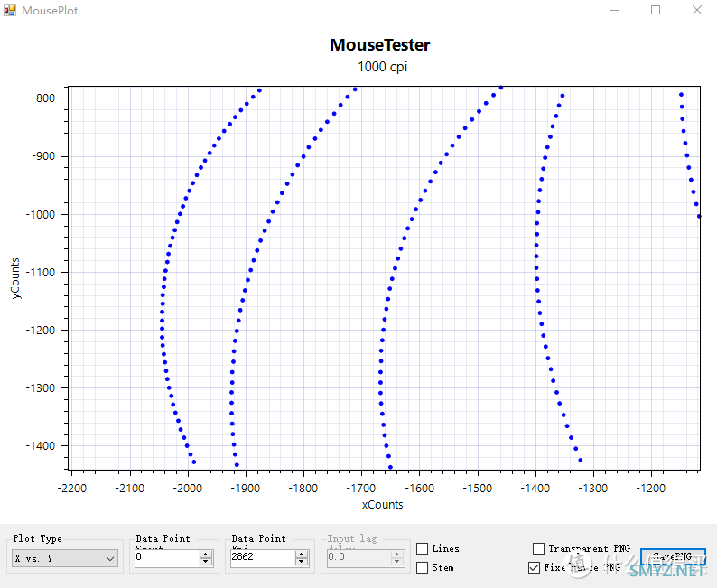Click the -1300 y-axis tick label
This screenshot has width=717, height=588.
click(x=41, y=388)
